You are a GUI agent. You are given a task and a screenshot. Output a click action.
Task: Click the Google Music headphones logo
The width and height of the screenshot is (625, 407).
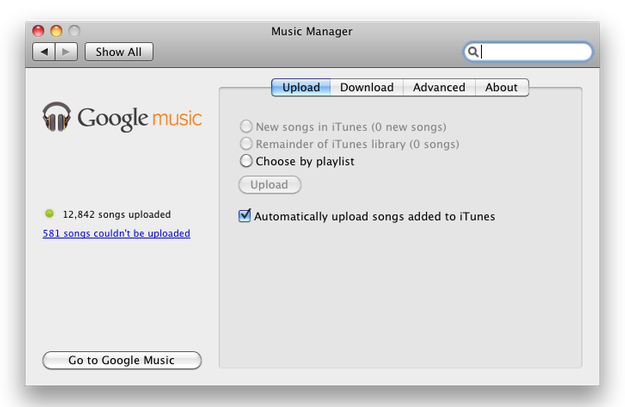pyautogui.click(x=57, y=117)
